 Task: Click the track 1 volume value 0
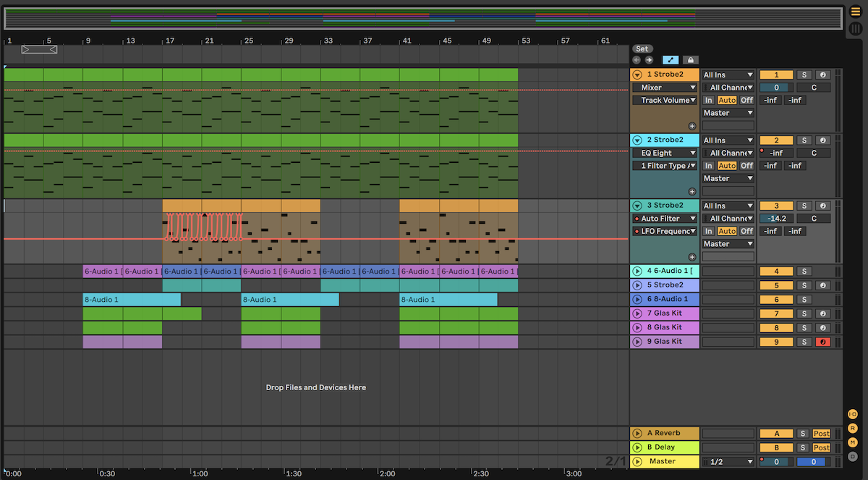(x=776, y=88)
